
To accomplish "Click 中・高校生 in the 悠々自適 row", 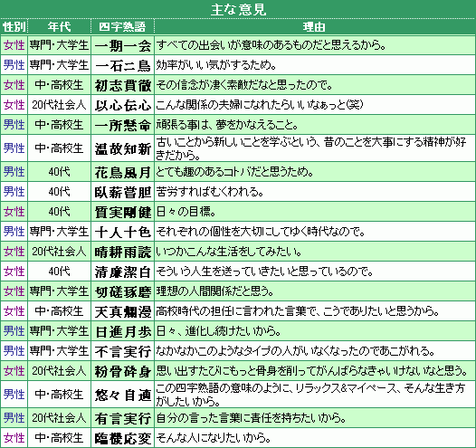I will (59, 395).
